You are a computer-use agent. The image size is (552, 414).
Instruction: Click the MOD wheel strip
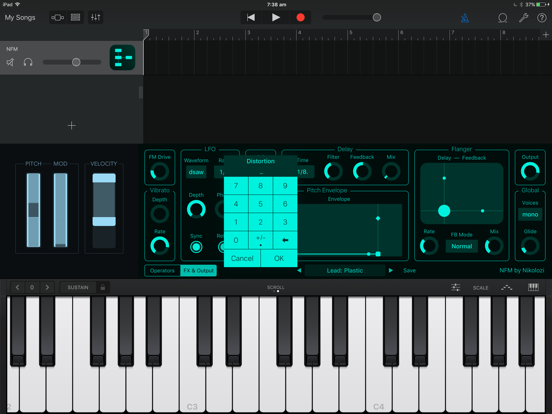pyautogui.click(x=61, y=210)
